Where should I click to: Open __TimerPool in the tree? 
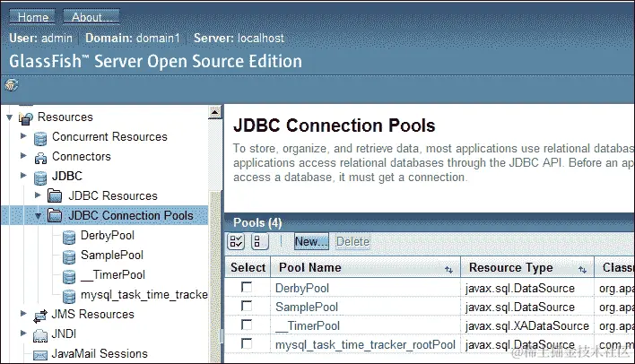(x=113, y=275)
